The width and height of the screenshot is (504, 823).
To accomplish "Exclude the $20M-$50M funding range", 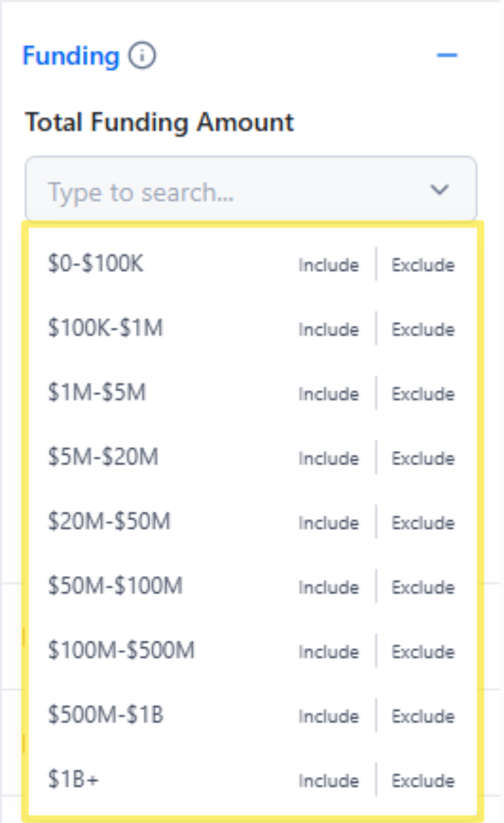I will [x=423, y=523].
